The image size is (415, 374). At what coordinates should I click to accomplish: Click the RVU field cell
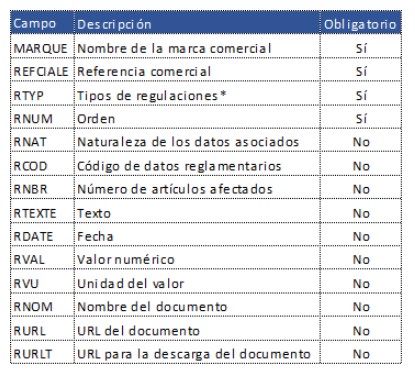pos(42,282)
